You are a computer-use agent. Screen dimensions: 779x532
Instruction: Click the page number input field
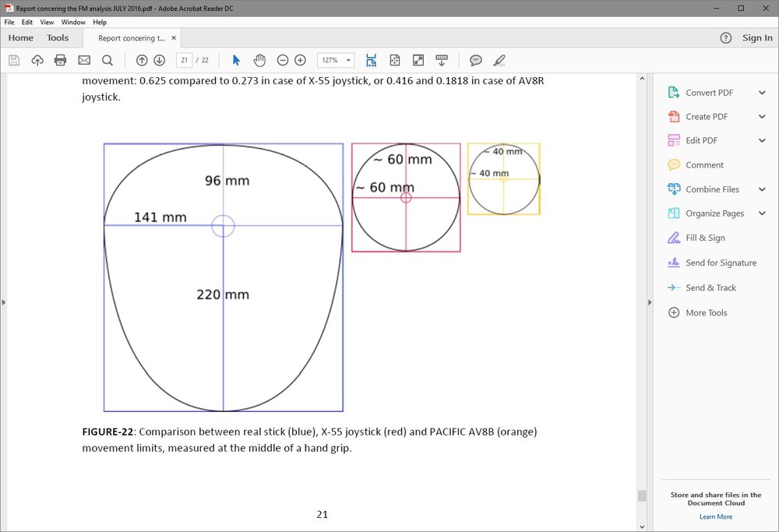click(x=185, y=60)
